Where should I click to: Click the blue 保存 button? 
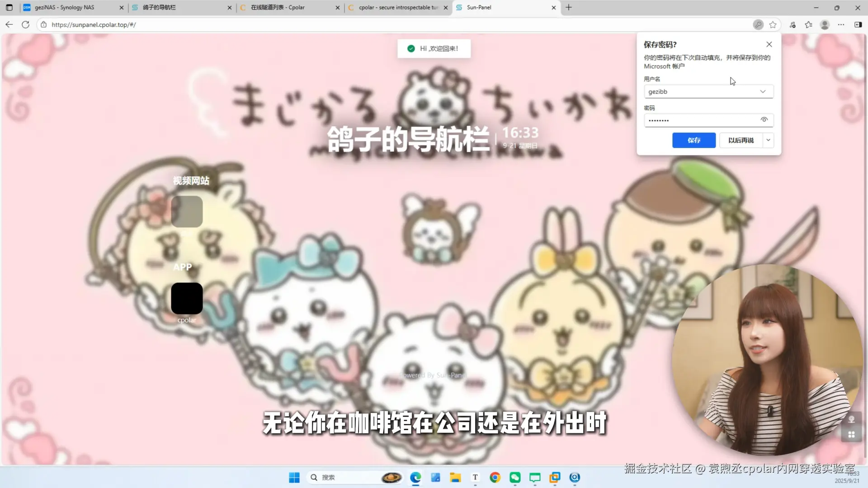(693, 140)
